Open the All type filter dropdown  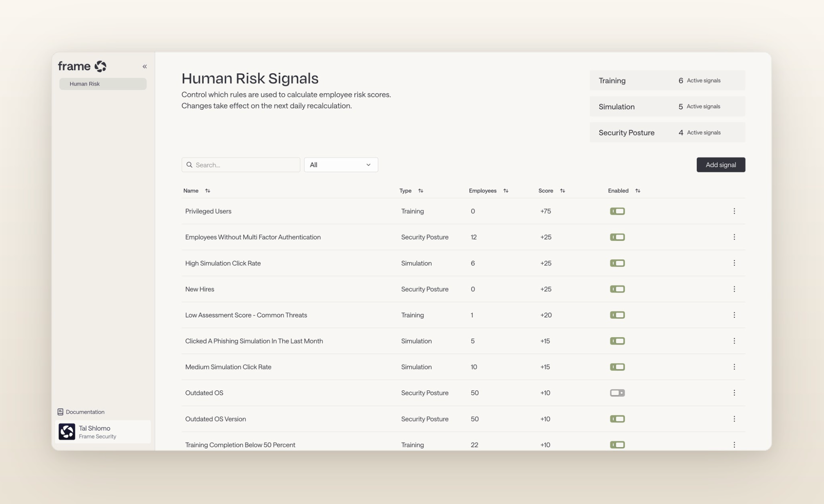coord(341,165)
